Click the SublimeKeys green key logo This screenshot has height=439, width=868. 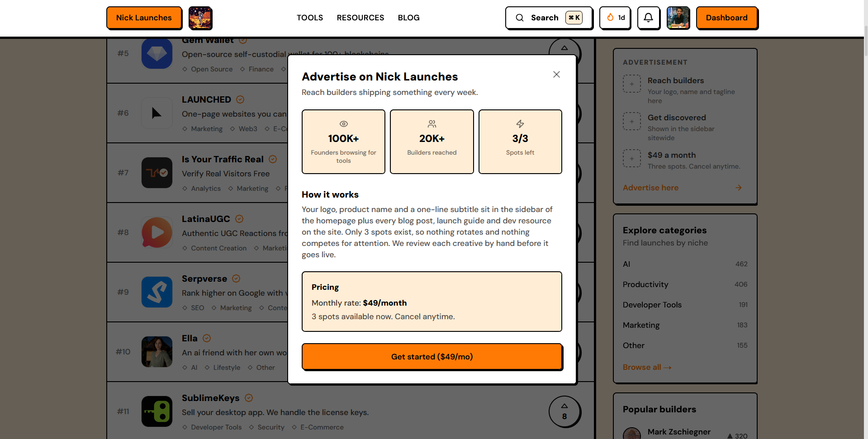click(x=157, y=411)
